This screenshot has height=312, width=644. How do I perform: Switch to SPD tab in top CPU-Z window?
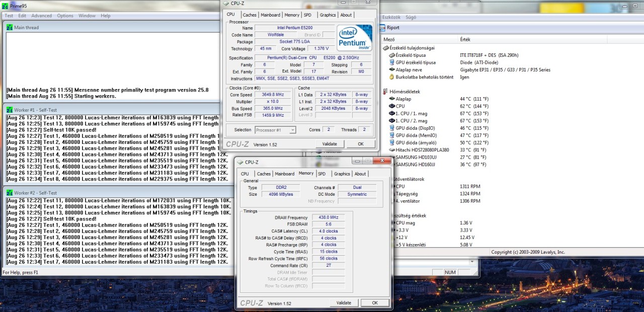307,15
